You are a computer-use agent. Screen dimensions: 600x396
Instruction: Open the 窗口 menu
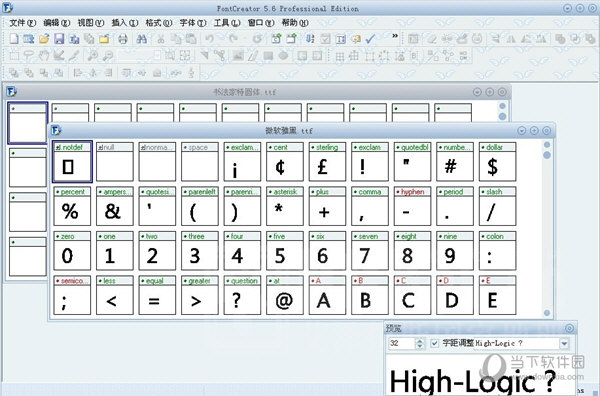(x=261, y=23)
